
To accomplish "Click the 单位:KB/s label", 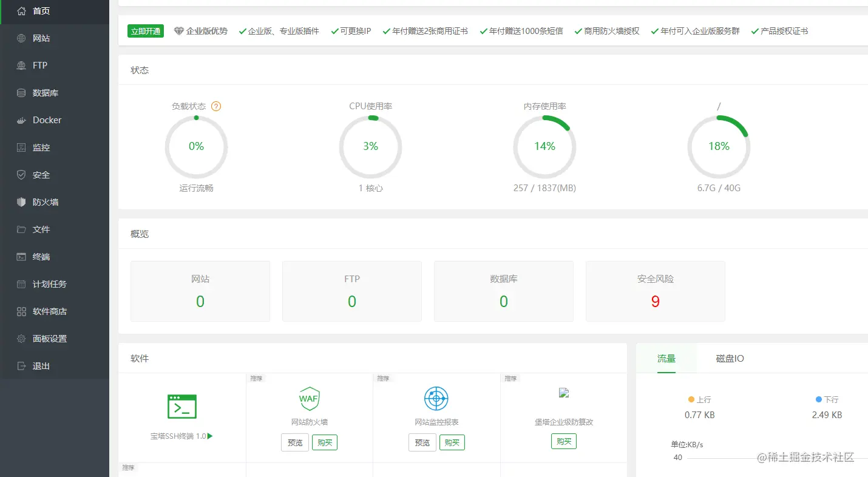I will [x=687, y=444].
